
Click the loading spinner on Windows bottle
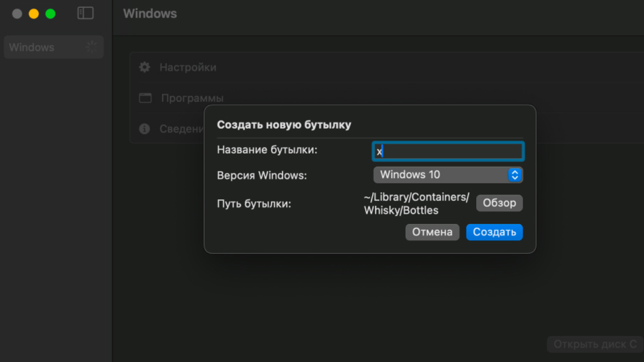click(91, 47)
